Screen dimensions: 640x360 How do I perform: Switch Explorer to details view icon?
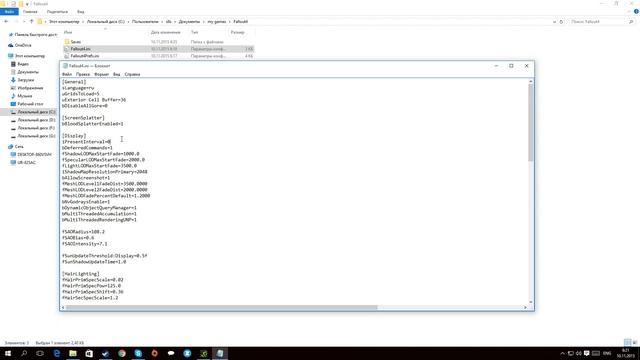(627, 342)
